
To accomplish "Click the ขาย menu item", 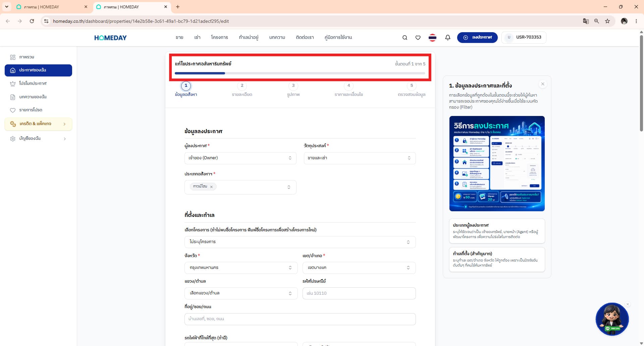I will 179,37.
